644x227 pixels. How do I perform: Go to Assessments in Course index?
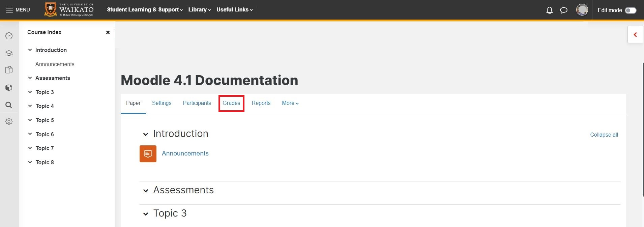click(x=53, y=78)
